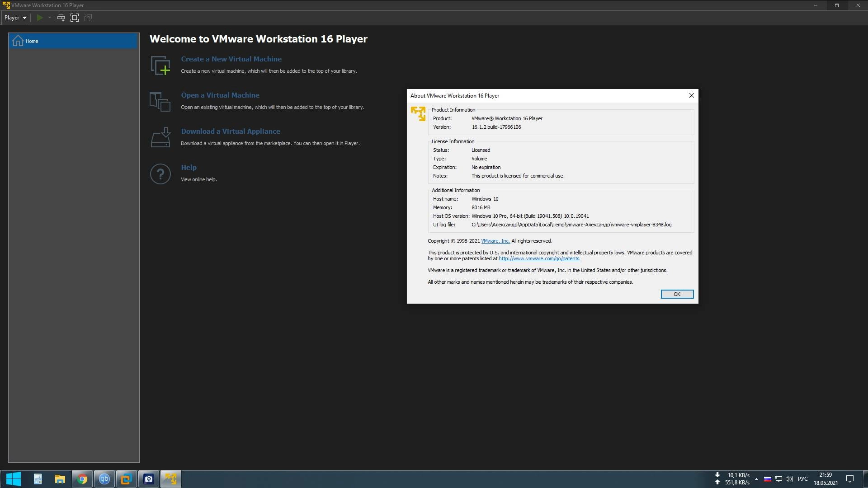This screenshot has width=868, height=488.
Task: Switch to VMware Workstation Pro taskbar icon
Action: coord(126,479)
